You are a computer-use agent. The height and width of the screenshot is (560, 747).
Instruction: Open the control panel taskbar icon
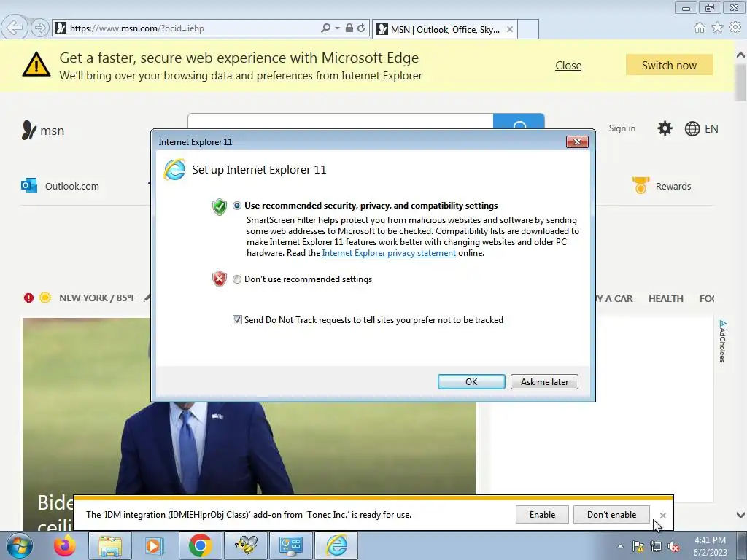pos(290,545)
